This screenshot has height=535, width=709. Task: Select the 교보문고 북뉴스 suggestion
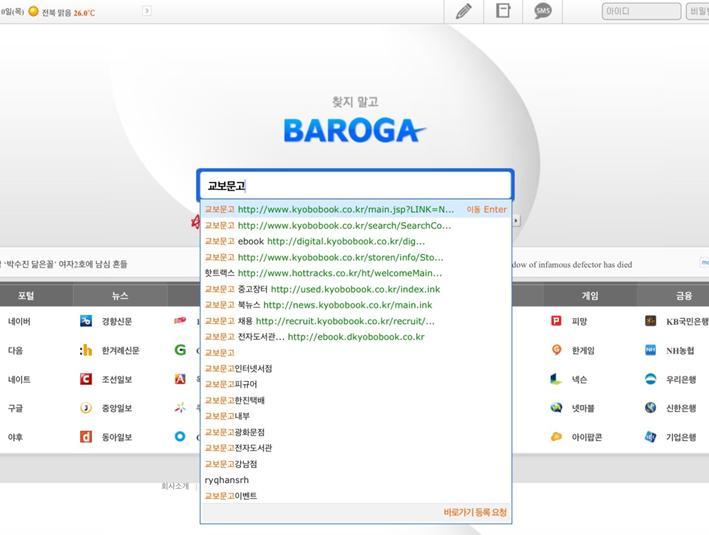pos(356,305)
